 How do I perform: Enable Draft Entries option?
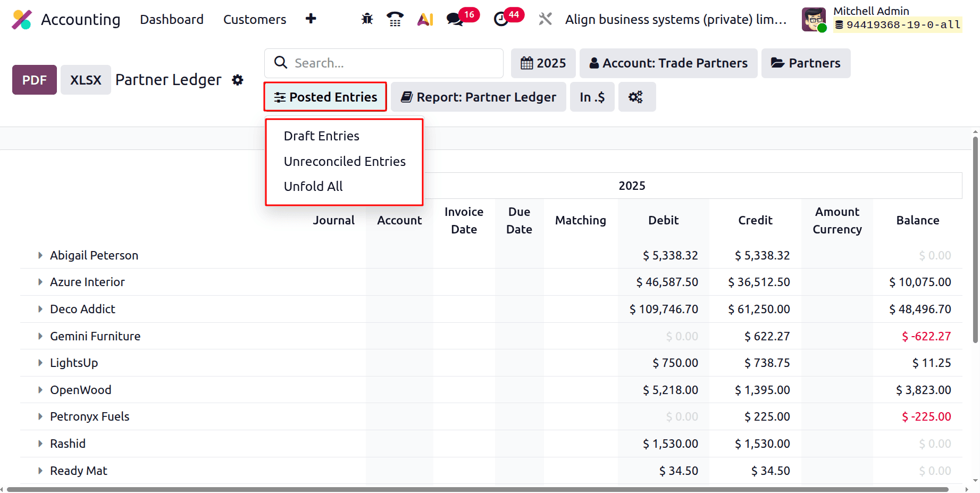[322, 136]
